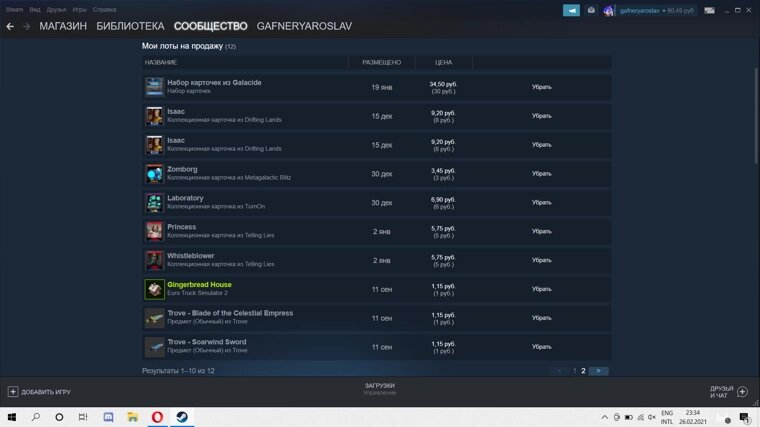Switch to the БИБЛИОТЕКА tab
Viewport: 760px width, 427px height.
click(x=130, y=27)
